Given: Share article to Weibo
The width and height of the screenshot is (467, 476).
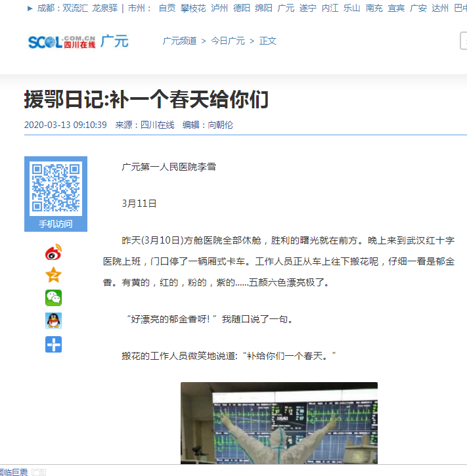Looking at the screenshot, I should (53, 252).
